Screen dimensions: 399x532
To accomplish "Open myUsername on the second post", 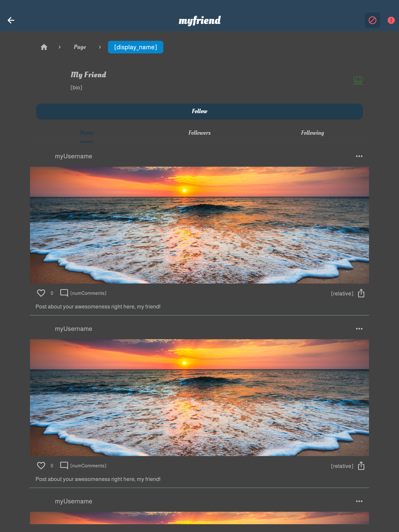I will pyautogui.click(x=74, y=329).
